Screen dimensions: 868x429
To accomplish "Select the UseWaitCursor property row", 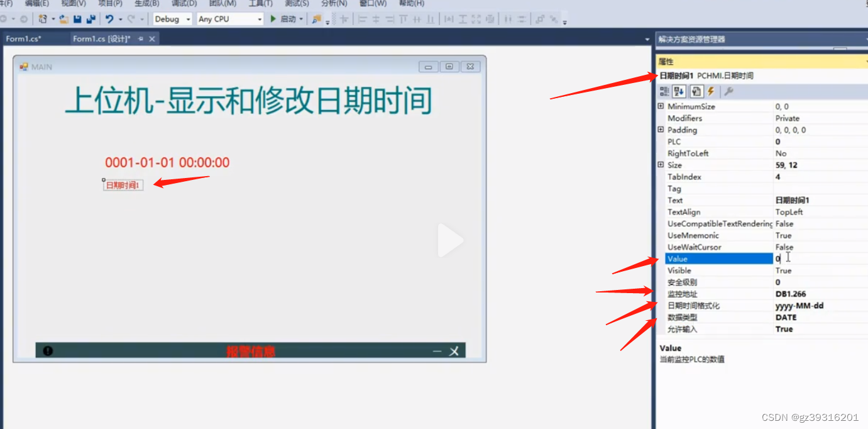I will (x=762, y=247).
